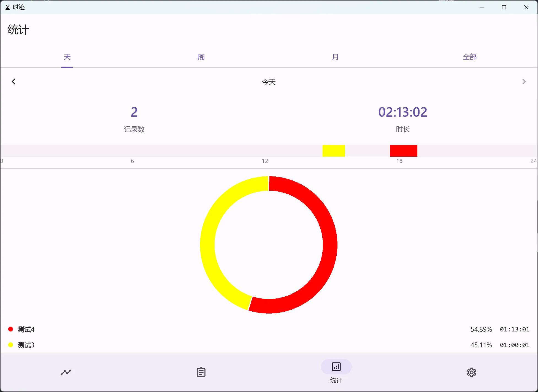
Task: Switch to the 天 tab
Action: click(x=67, y=57)
